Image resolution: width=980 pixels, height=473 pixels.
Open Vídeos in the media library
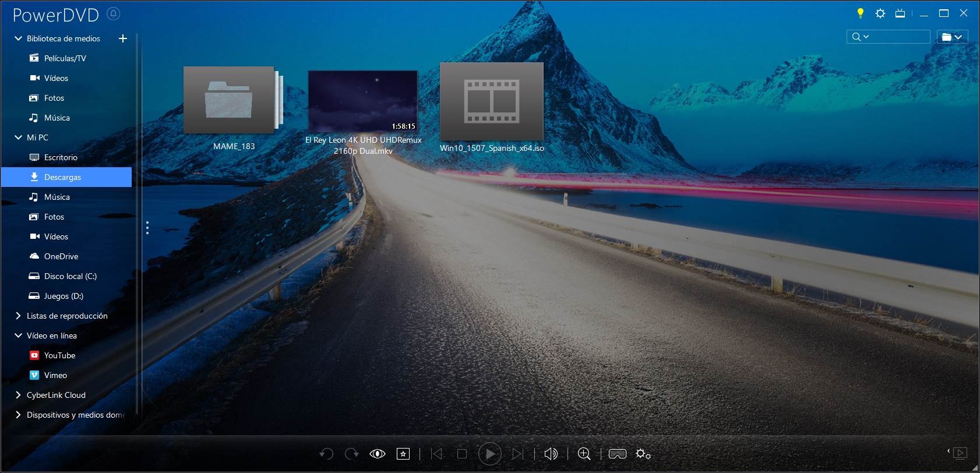point(56,78)
